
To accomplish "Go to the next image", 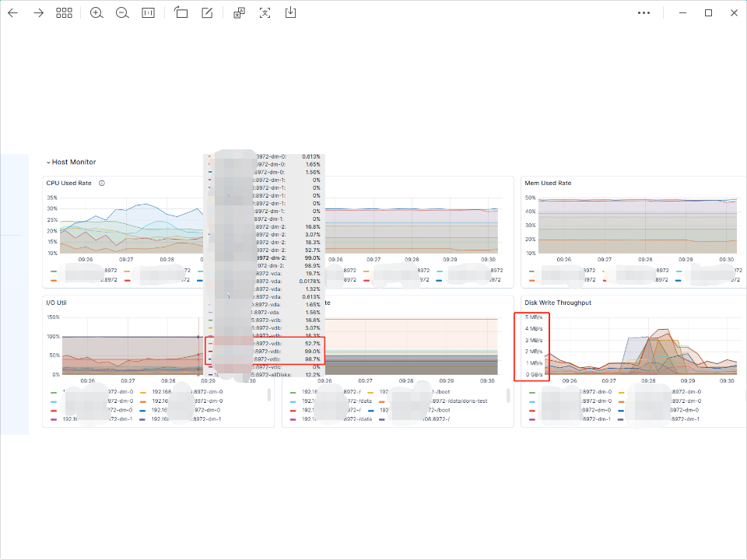I will click(x=38, y=13).
